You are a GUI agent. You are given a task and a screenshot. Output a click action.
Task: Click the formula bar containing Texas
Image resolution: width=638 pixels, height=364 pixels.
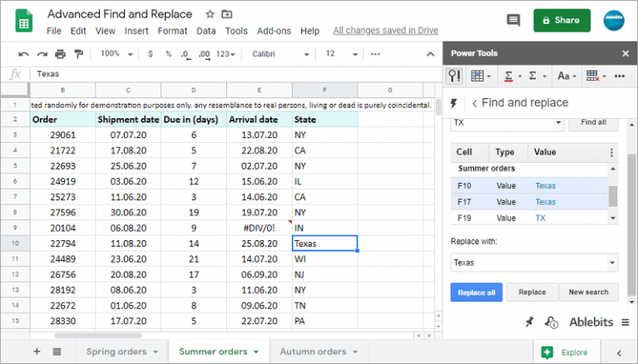tap(236, 74)
